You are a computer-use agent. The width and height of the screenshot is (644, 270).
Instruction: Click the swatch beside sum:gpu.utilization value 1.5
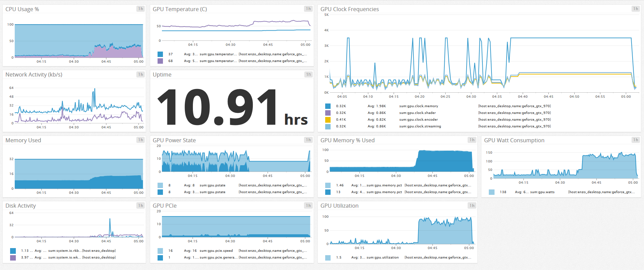tap(328, 258)
